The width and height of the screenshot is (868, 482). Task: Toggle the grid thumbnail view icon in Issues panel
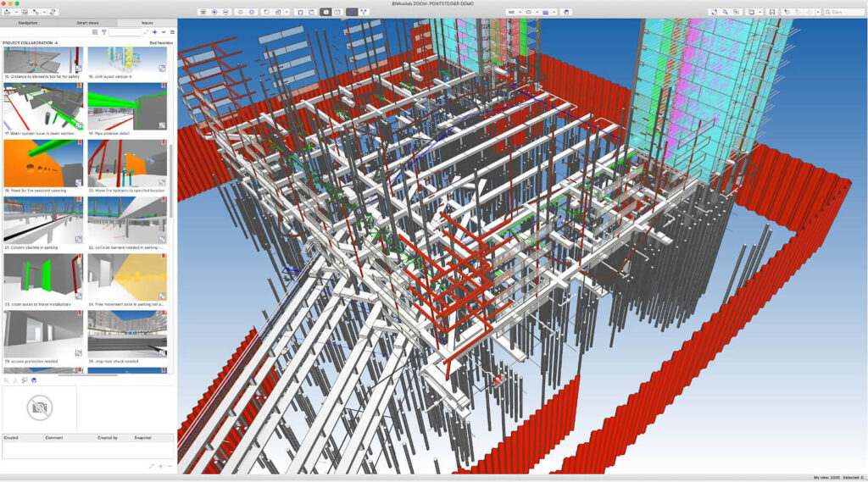pos(95,32)
